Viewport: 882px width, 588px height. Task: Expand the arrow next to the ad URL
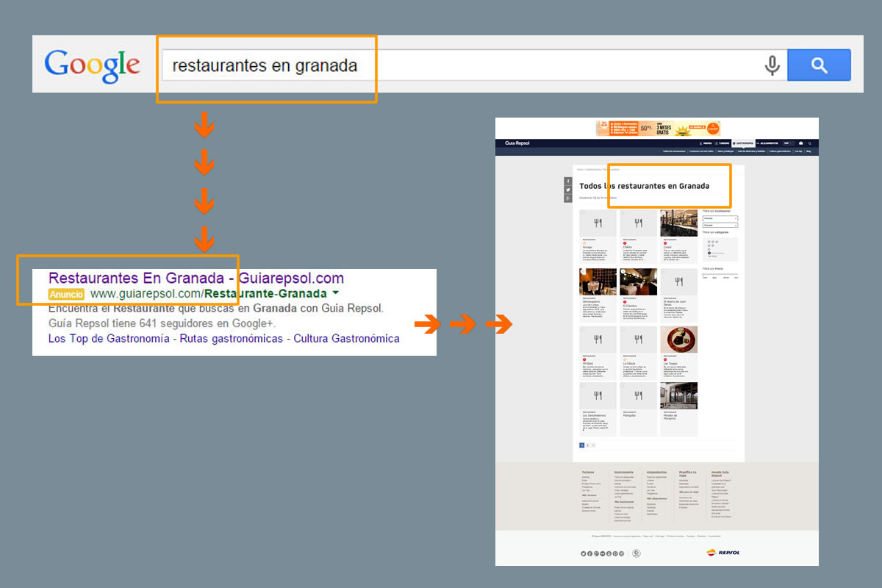pos(334,293)
